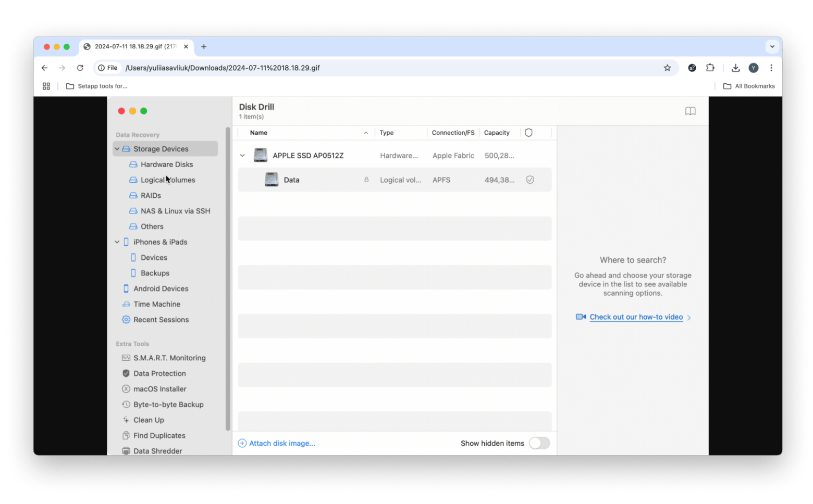Click the Data volume protection shield icon
Screen dimensions: 813x504
[529, 180]
